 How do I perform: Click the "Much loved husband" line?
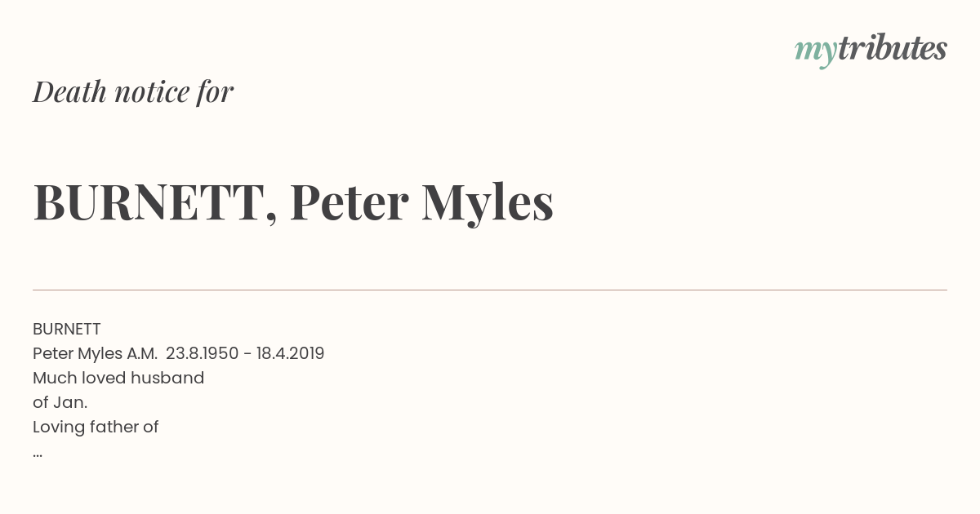point(118,378)
